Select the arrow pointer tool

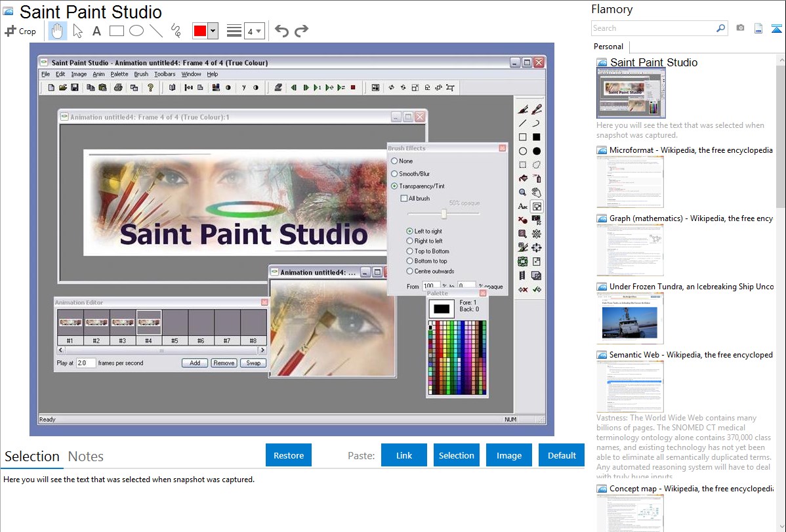pyautogui.click(x=77, y=31)
